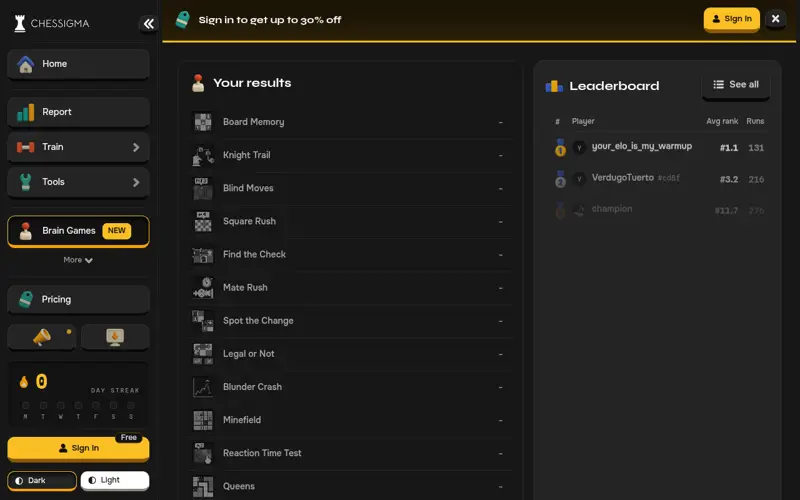
Task: Click the Knight Trail game icon
Action: 203,156
